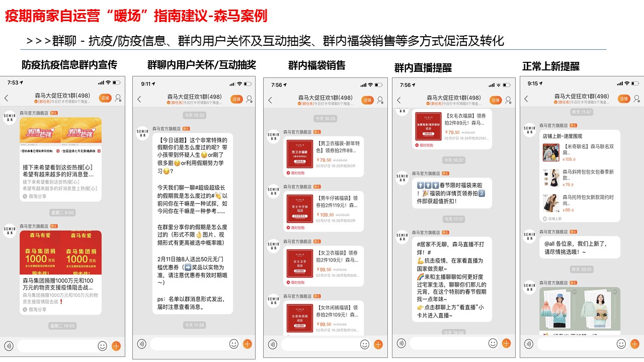
Task: Tap voice input icon in 防疫抗疫信息群内宣传 phone
Action: click(x=9, y=346)
